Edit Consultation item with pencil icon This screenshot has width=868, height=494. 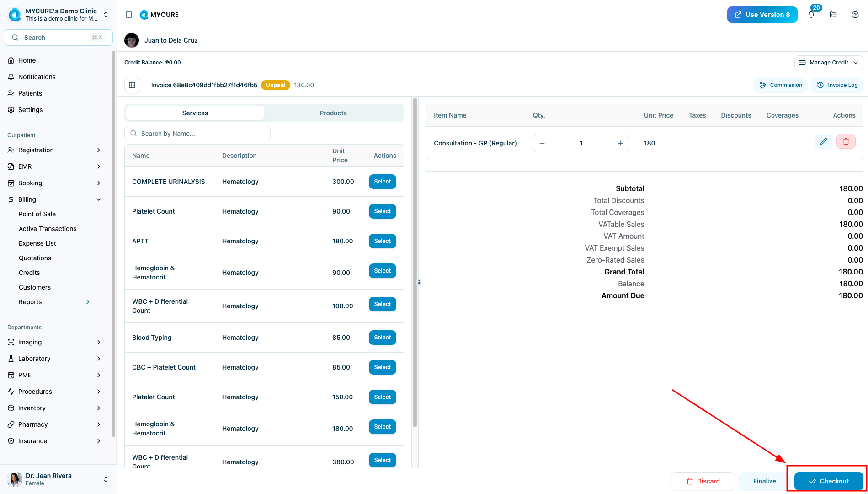click(823, 142)
